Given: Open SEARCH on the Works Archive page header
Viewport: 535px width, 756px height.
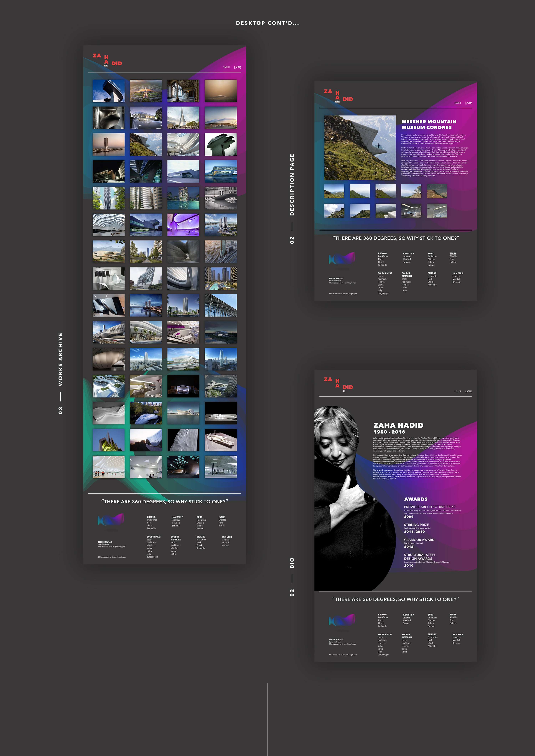Looking at the screenshot, I should (226, 67).
